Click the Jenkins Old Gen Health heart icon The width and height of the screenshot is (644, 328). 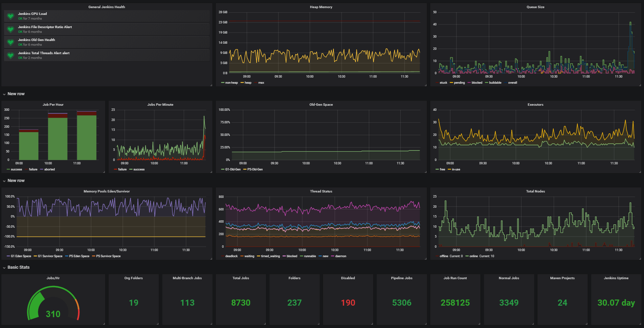click(x=11, y=42)
